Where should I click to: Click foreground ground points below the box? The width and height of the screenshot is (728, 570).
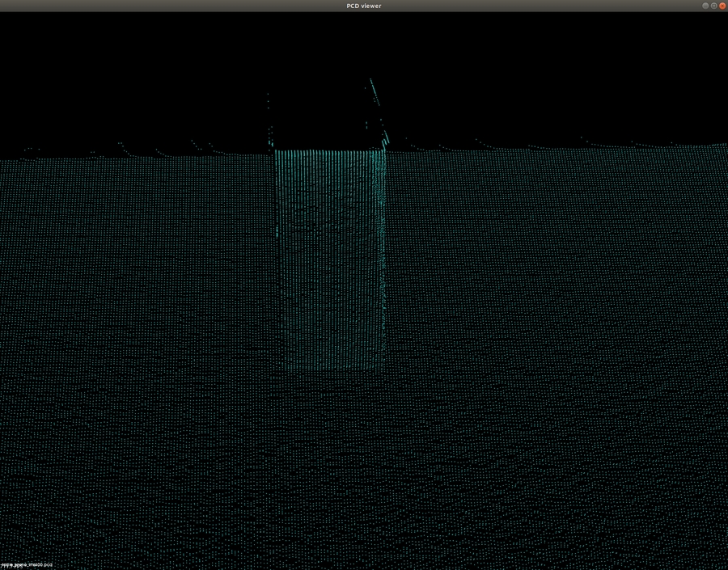pyautogui.click(x=332, y=469)
